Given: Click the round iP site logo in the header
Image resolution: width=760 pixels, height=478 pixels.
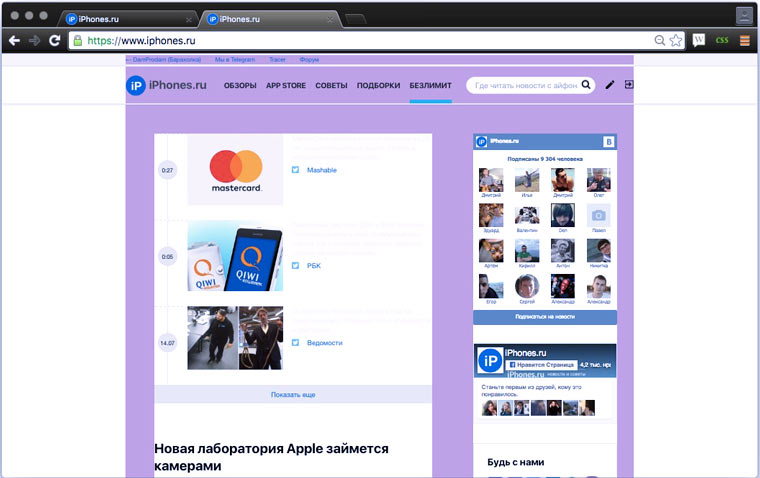Looking at the screenshot, I should click(136, 86).
